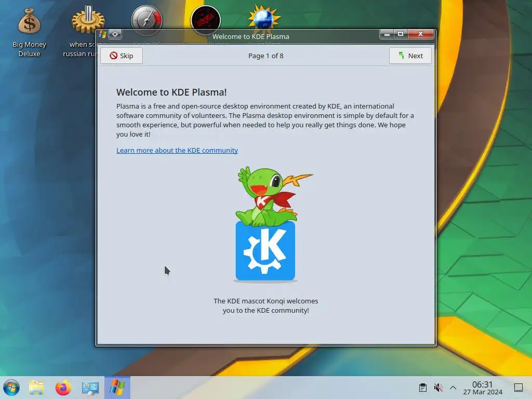Skip the welcome tour
The image size is (532, 399).
pos(122,56)
